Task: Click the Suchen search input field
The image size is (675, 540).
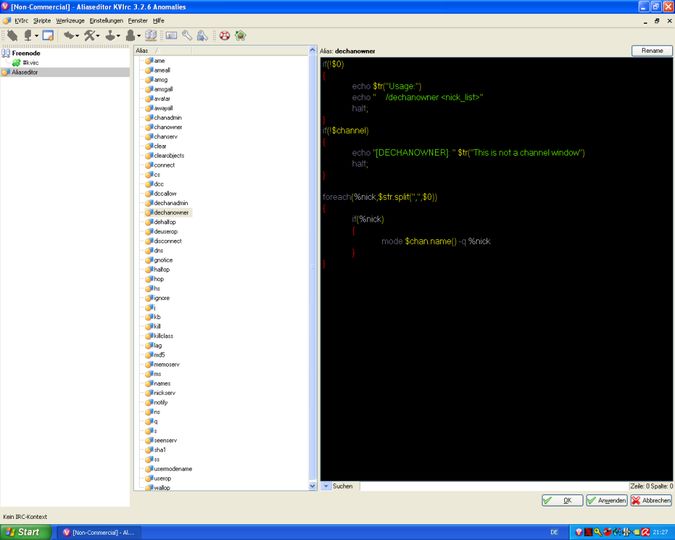Action: (490, 485)
